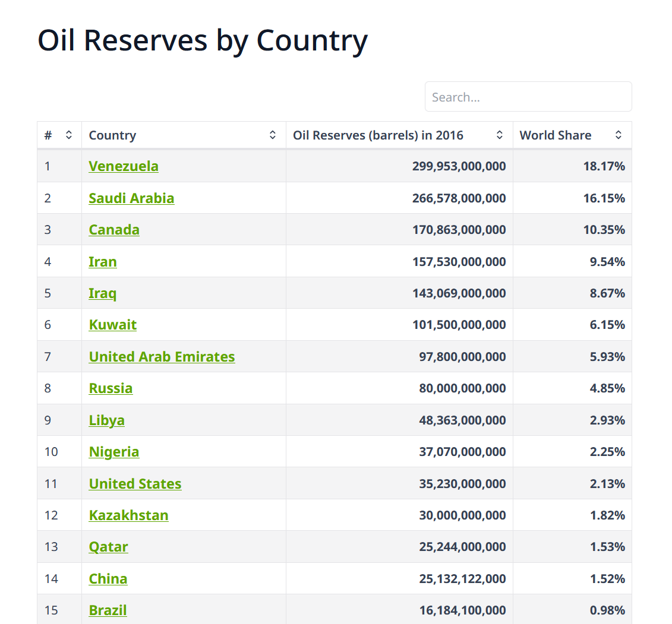Select the Iran link
The height and width of the screenshot is (624, 672).
point(103,261)
